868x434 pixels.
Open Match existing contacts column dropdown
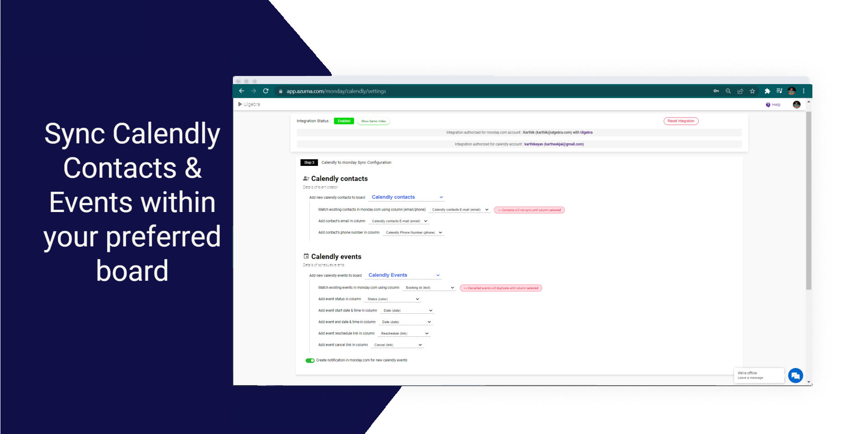460,210
